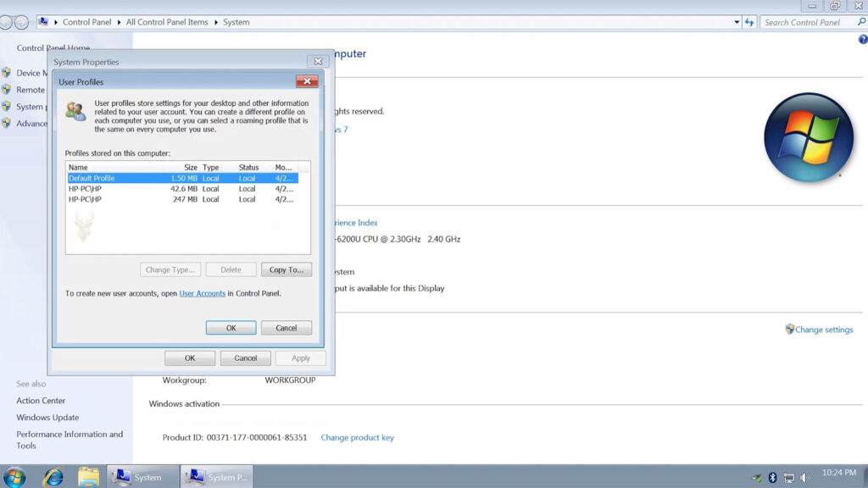Screen dimensions: 868x488
Task: Open the Windows Start orb
Action: 14,477
